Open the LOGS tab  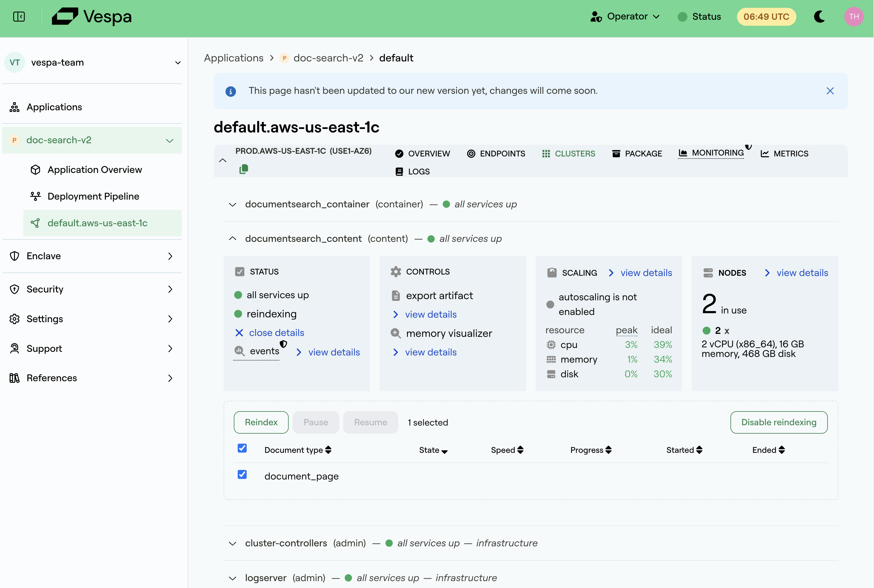(x=412, y=172)
